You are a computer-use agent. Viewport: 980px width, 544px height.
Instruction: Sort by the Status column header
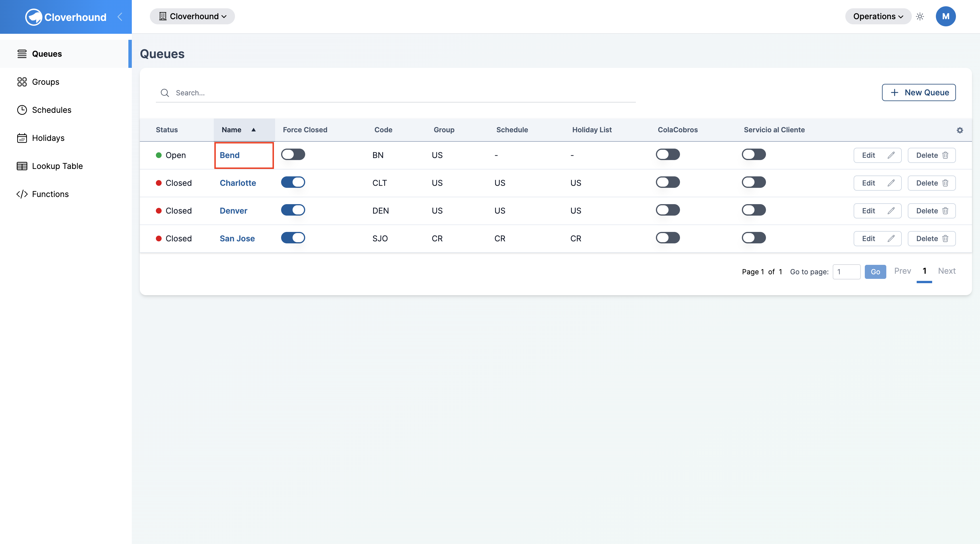pos(167,130)
